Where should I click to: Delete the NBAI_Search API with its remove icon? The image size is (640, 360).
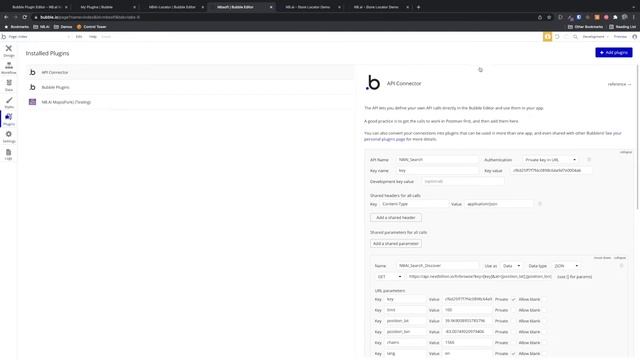[589, 160]
